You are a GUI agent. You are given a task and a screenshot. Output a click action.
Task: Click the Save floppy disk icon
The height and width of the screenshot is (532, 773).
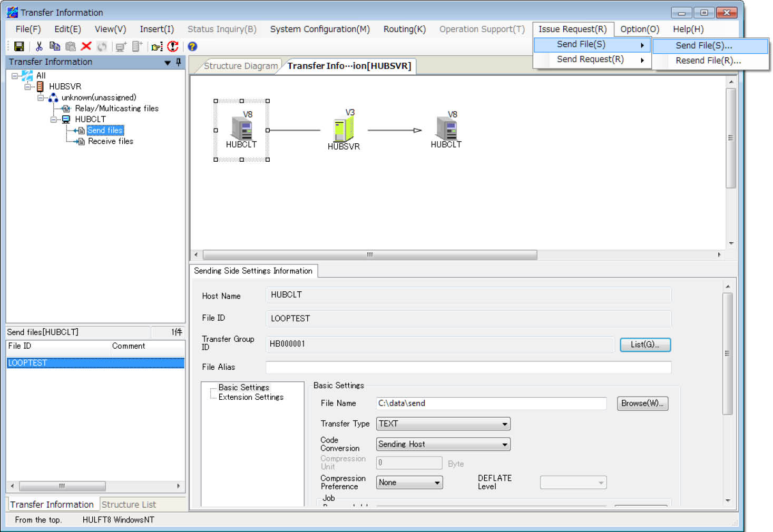(x=19, y=46)
